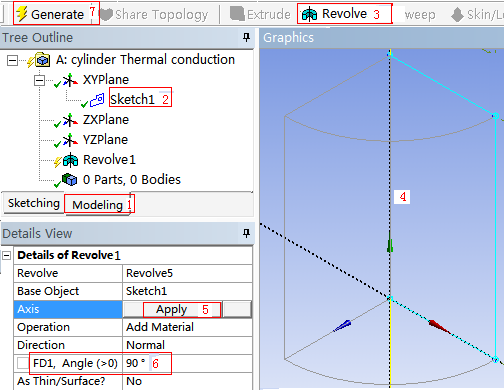Click the green Y-axis arrow in graphics
Screen dimensions: 504x390
[x=390, y=242]
